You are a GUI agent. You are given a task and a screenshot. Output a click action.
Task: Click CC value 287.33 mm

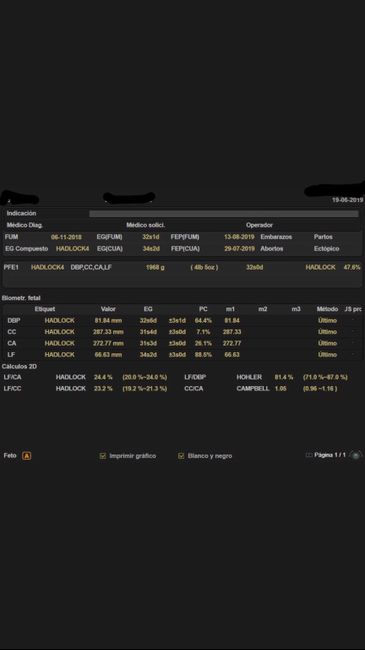click(108, 332)
